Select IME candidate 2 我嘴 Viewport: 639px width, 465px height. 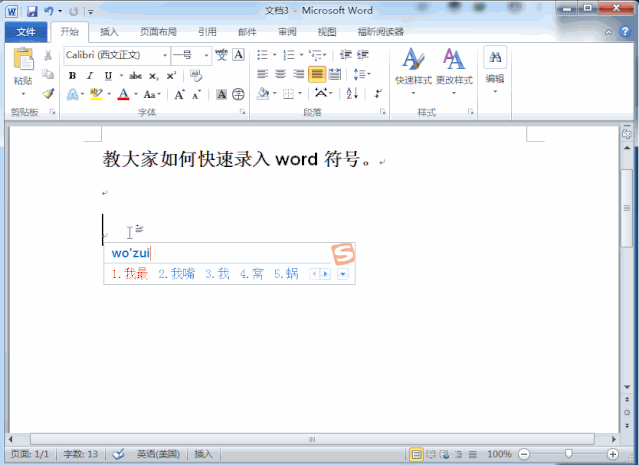(176, 273)
